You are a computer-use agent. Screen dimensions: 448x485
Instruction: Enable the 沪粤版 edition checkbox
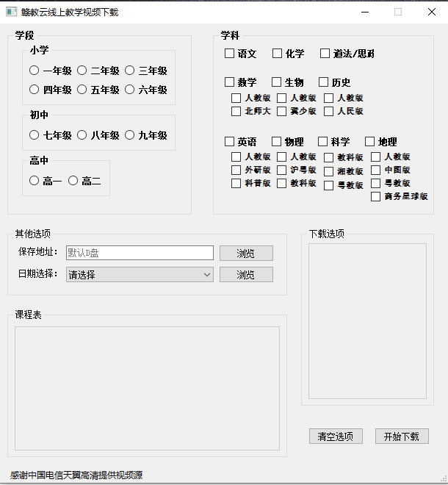coord(281,170)
